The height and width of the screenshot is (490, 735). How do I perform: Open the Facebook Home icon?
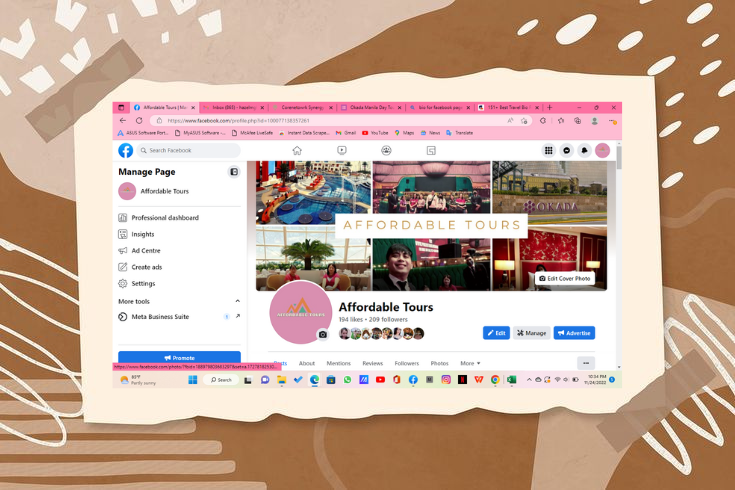coord(297,151)
